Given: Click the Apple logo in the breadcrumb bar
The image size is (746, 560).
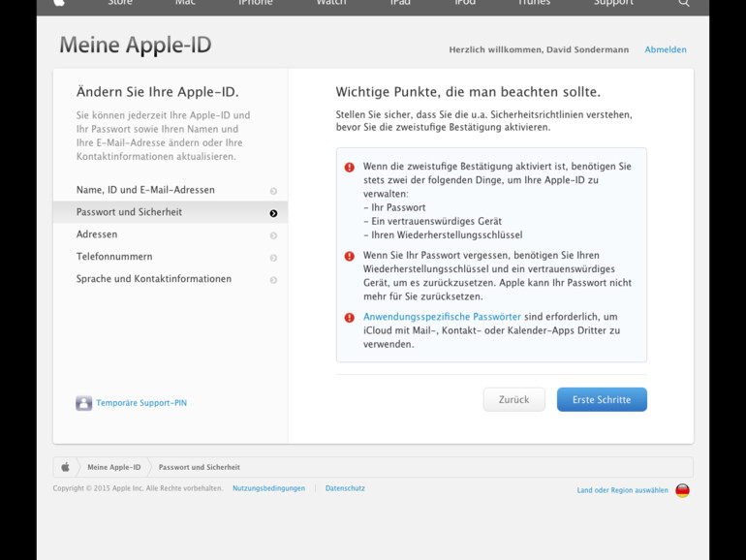Looking at the screenshot, I should coord(66,467).
